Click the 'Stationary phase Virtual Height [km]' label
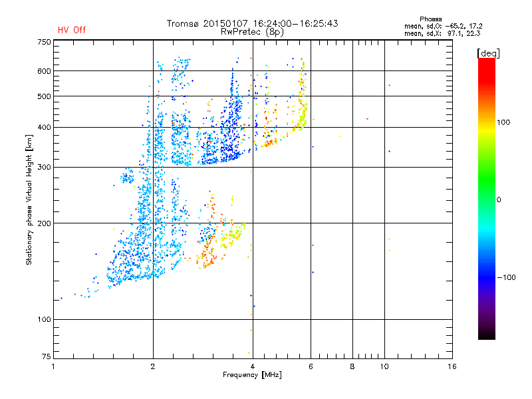Image resolution: width=532 pixels, height=399 pixels. point(29,199)
